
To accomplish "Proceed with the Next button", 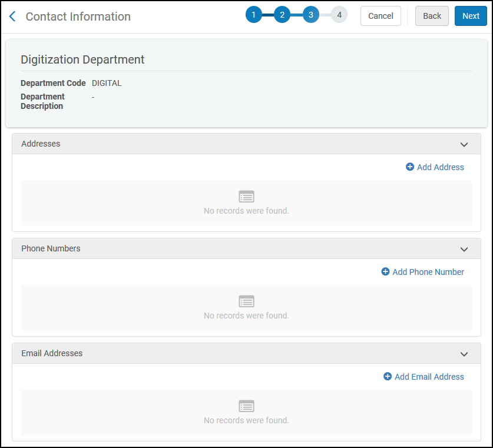I will pos(471,16).
